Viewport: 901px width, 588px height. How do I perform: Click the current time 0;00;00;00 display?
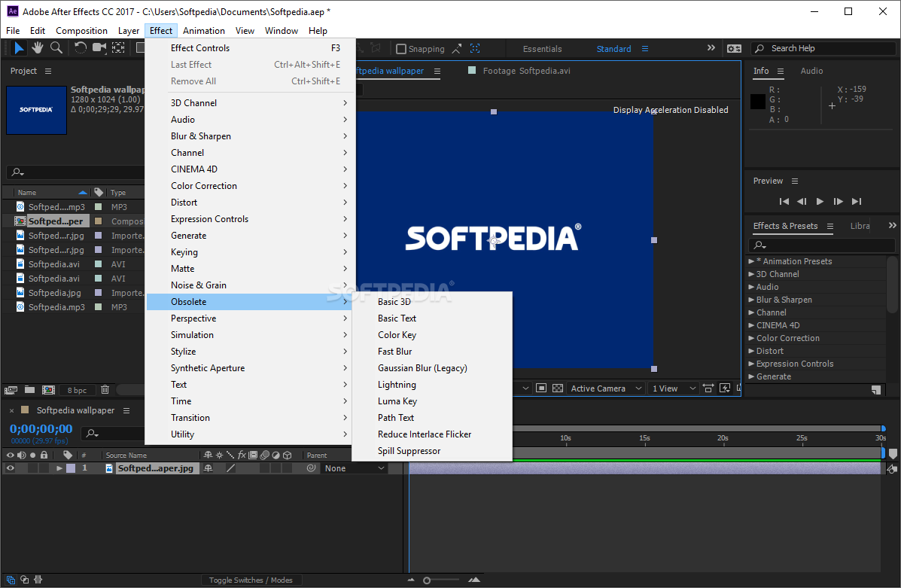click(41, 429)
